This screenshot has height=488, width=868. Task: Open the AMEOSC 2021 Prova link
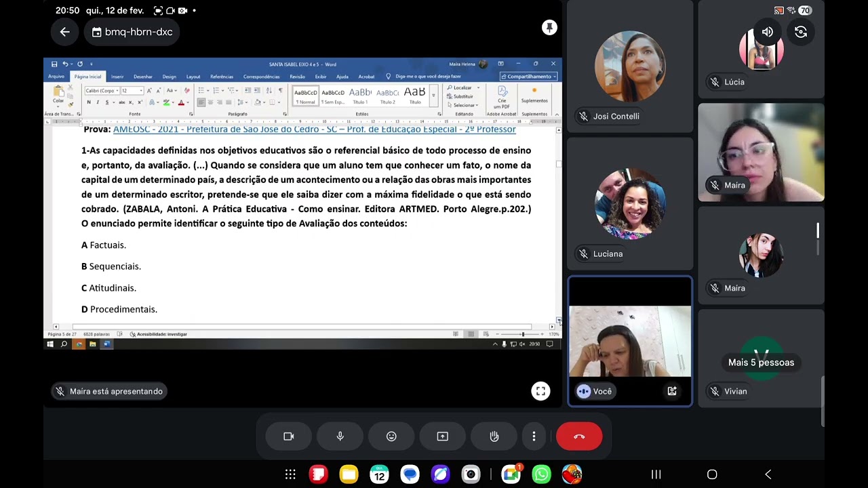pos(314,129)
